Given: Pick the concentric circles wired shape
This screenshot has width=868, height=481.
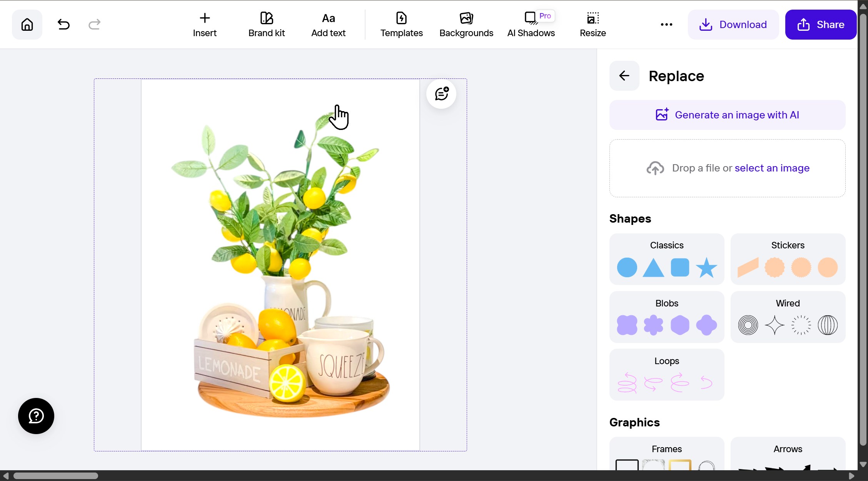Looking at the screenshot, I should 748,325.
